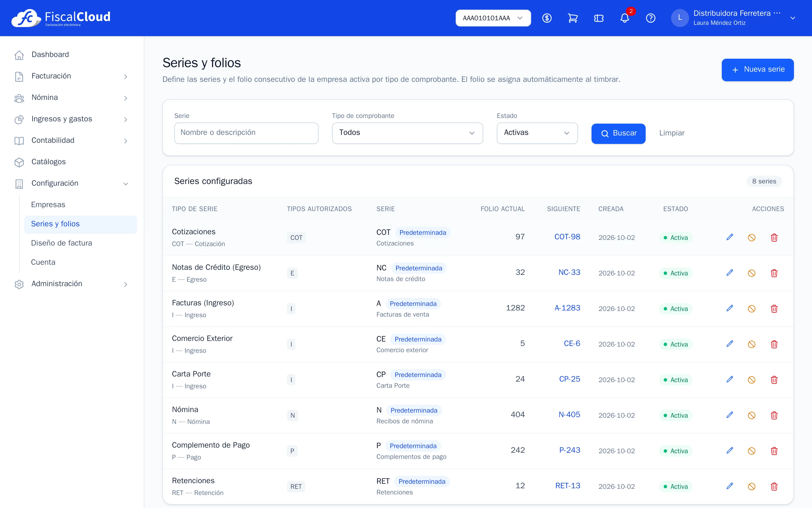Delete the Facturas (Ingreso) series
The image size is (812, 508).
[774, 309]
